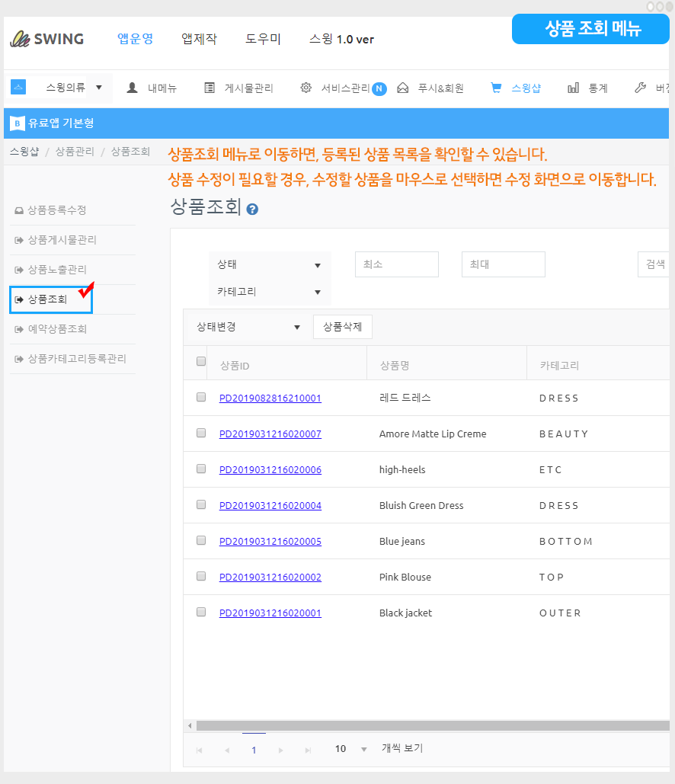This screenshot has width=675, height=784.
Task: Click the 상품삭제 button
Action: pos(342,327)
